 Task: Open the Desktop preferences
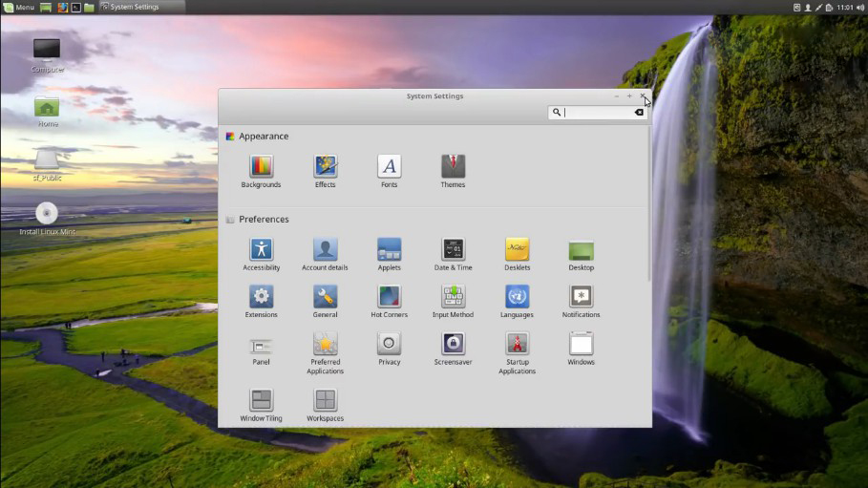pyautogui.click(x=581, y=254)
